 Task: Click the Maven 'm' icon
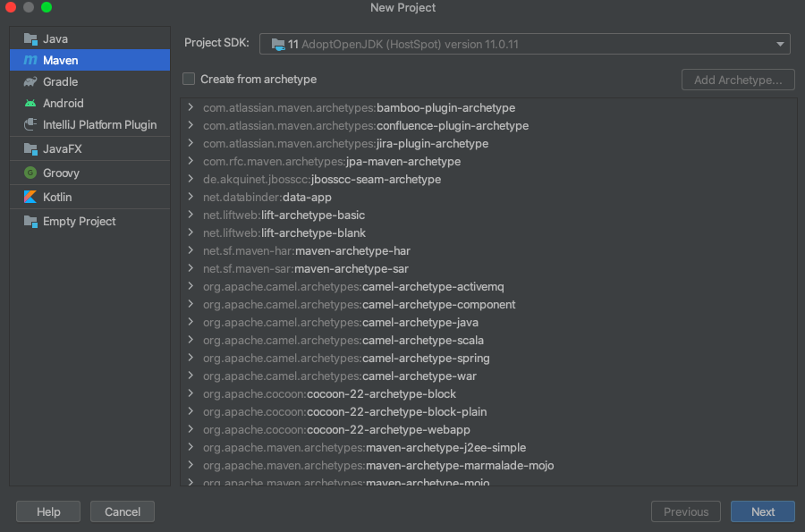(x=30, y=60)
